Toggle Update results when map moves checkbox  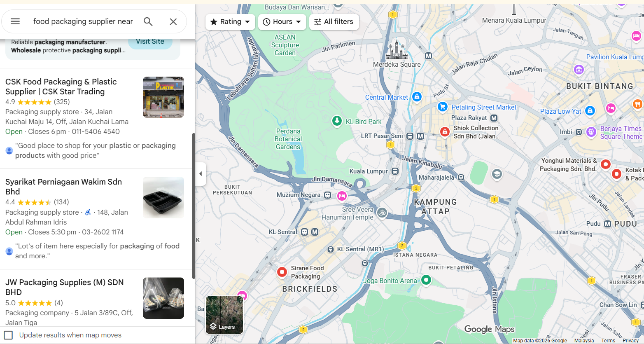(8, 335)
